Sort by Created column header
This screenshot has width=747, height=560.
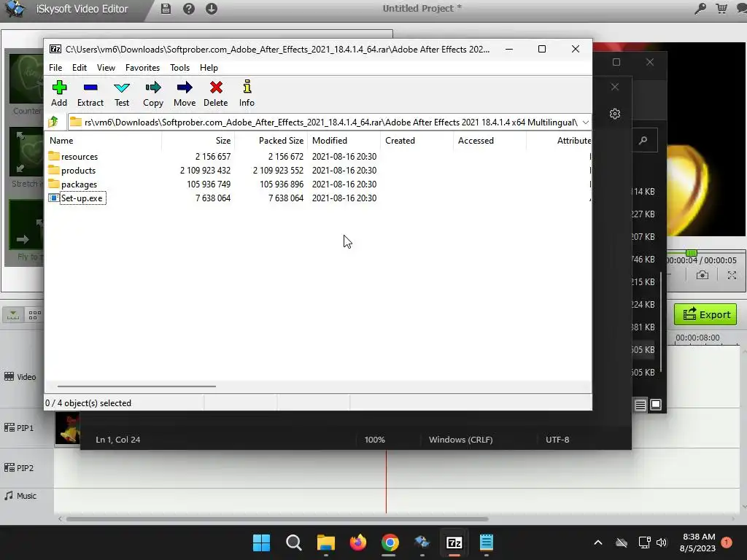(417, 141)
